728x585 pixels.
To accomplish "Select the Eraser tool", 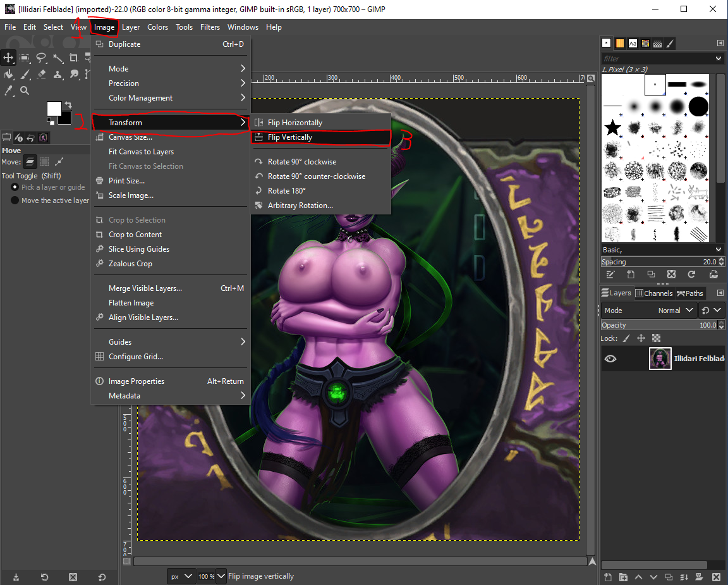I will click(x=41, y=74).
